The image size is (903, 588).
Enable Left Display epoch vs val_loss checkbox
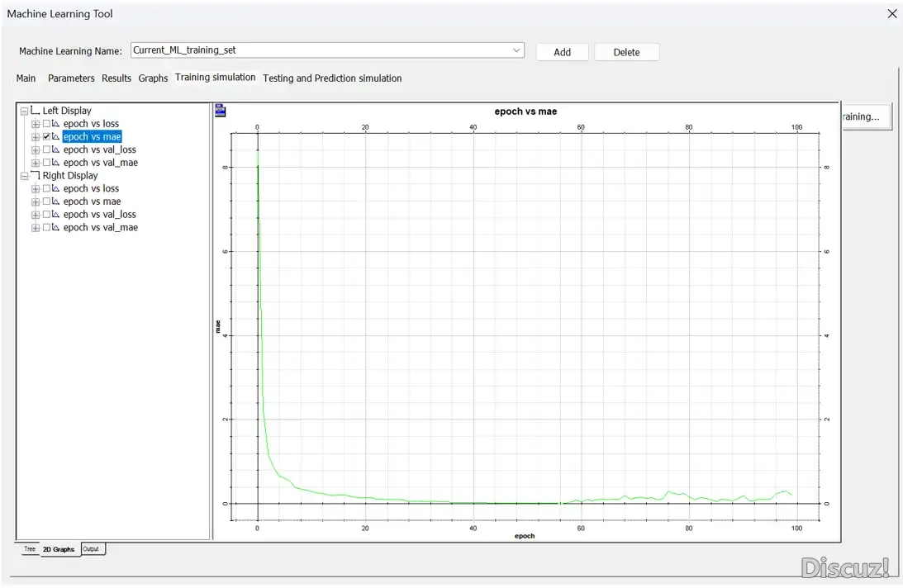(x=46, y=149)
